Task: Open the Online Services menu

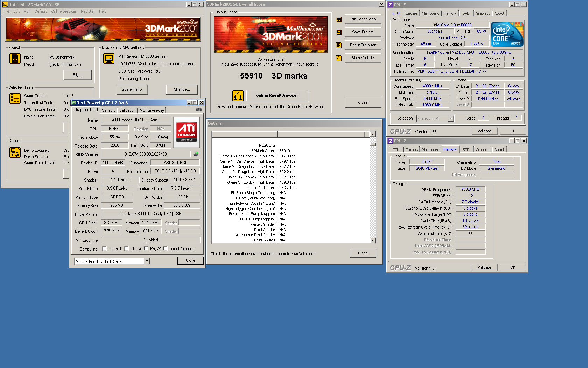Action: [64, 11]
